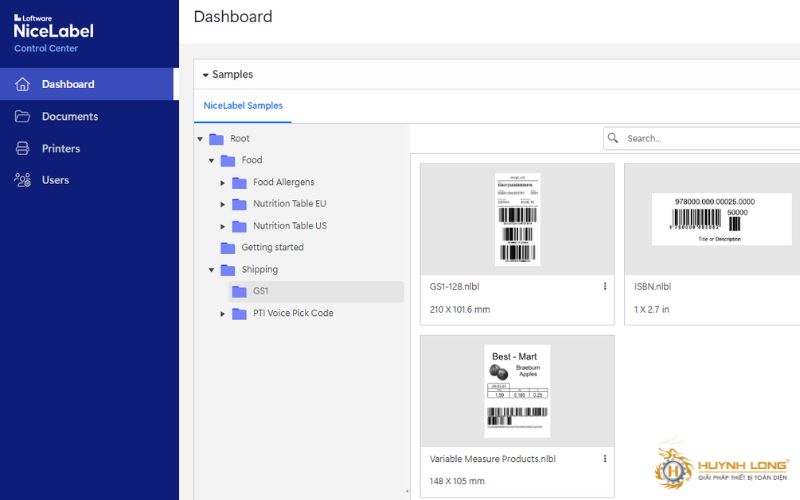Viewport: 800px width, 500px height.
Task: Click the Dashboard home icon in sidebar
Action: (22, 84)
